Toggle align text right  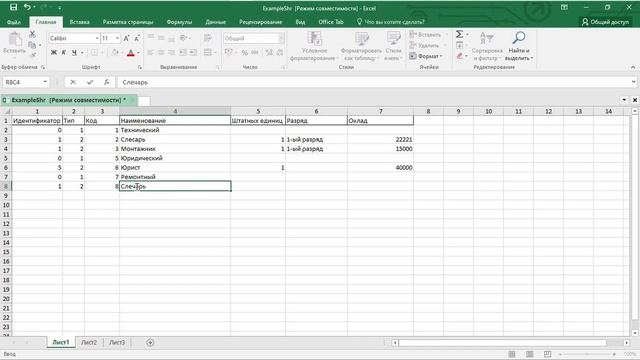[x=171, y=52]
